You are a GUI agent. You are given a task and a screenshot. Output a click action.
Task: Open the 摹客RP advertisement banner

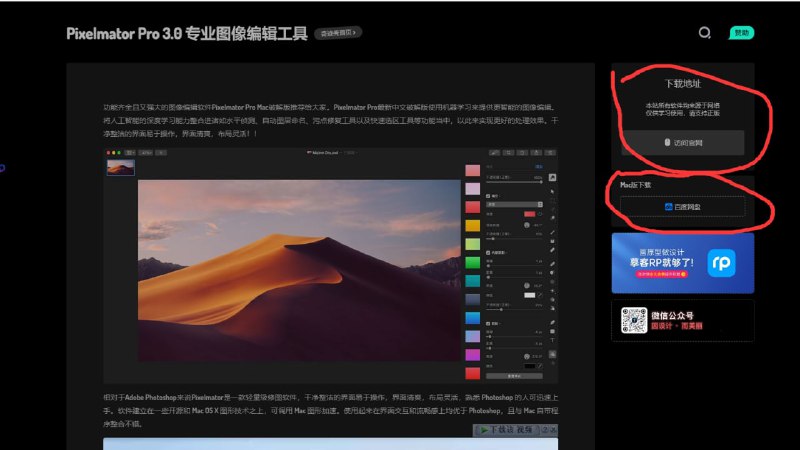(x=683, y=263)
